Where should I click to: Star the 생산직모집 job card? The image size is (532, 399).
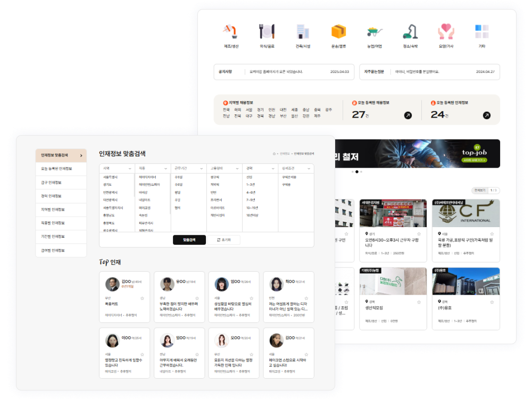click(419, 302)
